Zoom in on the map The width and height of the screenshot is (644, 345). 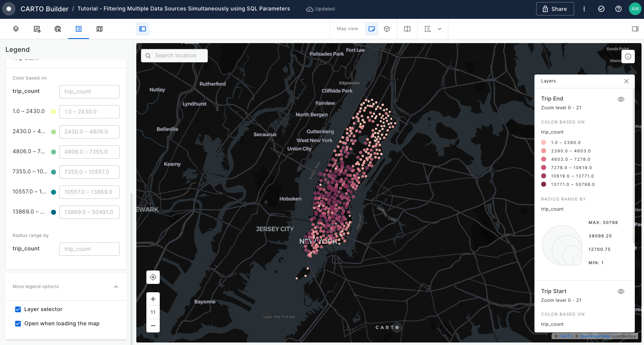pyautogui.click(x=153, y=299)
